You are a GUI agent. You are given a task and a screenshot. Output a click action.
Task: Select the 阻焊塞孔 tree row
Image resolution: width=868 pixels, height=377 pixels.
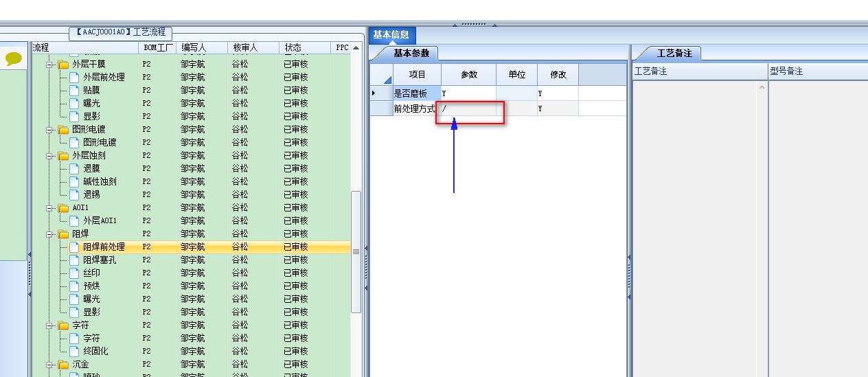tap(191, 260)
